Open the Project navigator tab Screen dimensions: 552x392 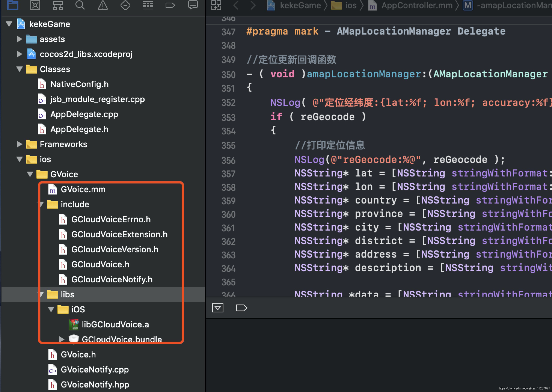pyautogui.click(x=13, y=5)
